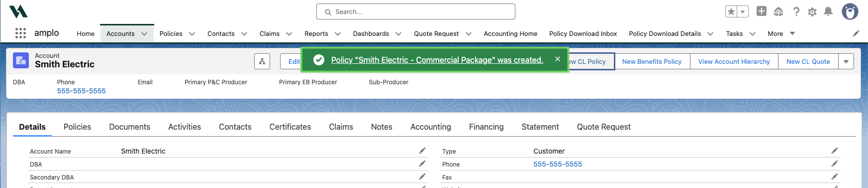The width and height of the screenshot is (868, 188).
Task: Open the Accounts nav item
Action: 120,33
